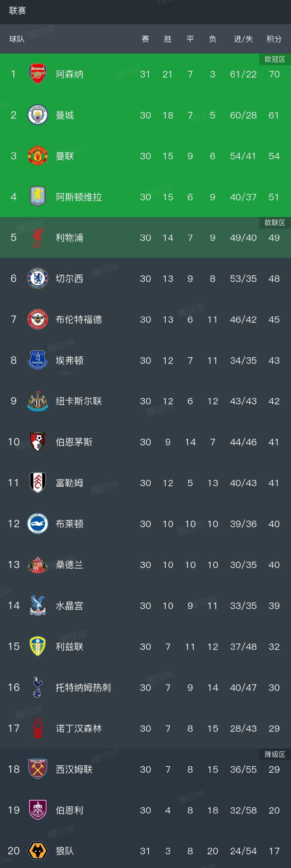The image size is (291, 868).
Task: Tap the Wolves club logo
Action: tap(38, 851)
